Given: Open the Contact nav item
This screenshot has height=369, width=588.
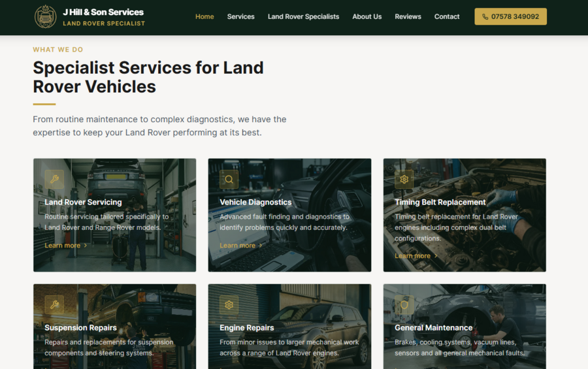Looking at the screenshot, I should point(447,17).
